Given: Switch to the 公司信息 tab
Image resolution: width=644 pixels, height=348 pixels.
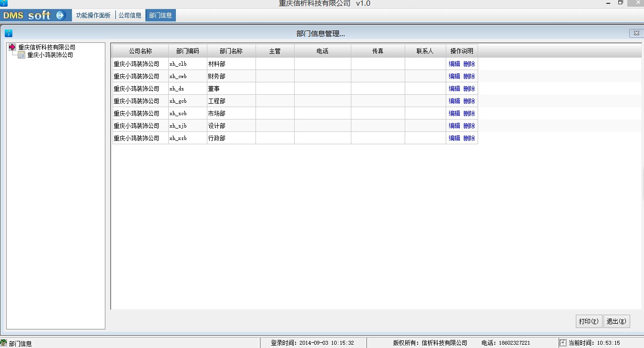Looking at the screenshot, I should click(x=130, y=15).
